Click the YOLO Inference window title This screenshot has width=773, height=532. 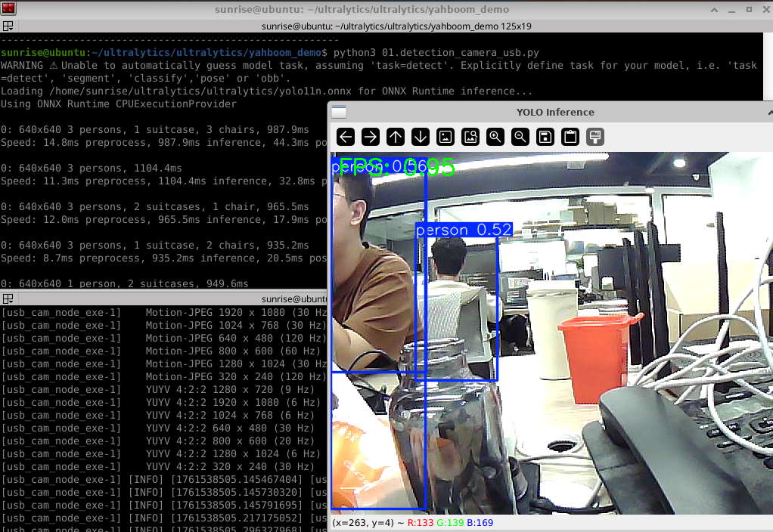pos(555,113)
